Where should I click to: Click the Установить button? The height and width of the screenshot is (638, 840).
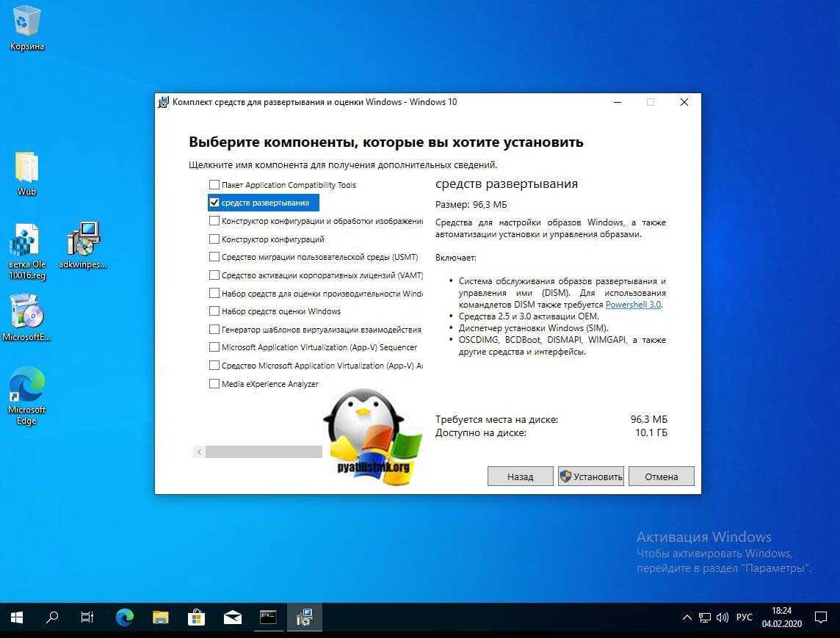click(591, 476)
